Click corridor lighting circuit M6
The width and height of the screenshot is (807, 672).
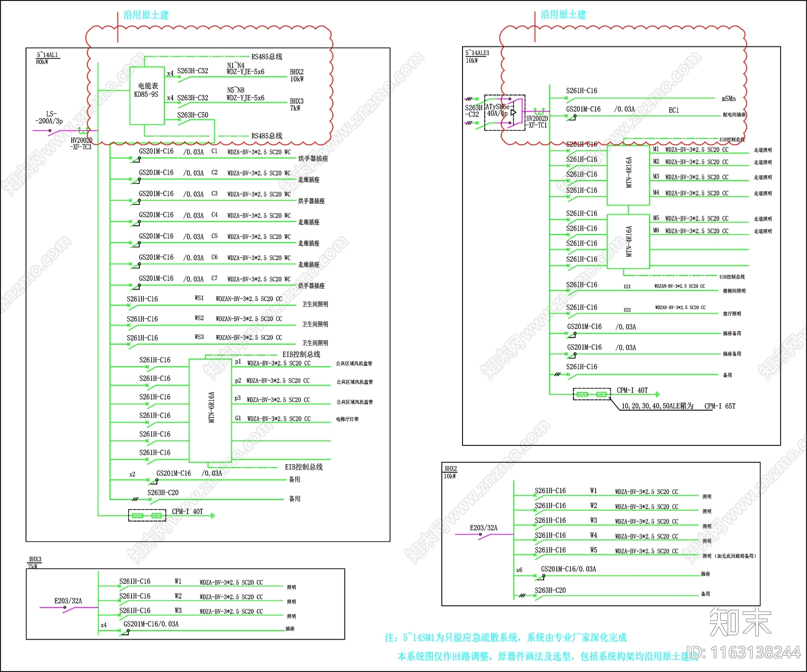tap(656, 230)
